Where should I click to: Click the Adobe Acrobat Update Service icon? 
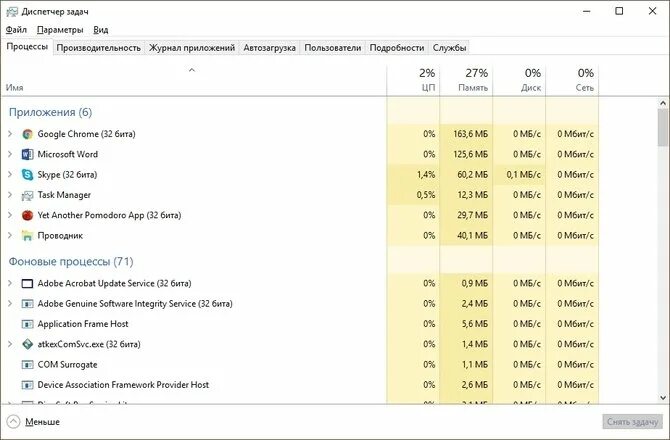(x=27, y=283)
